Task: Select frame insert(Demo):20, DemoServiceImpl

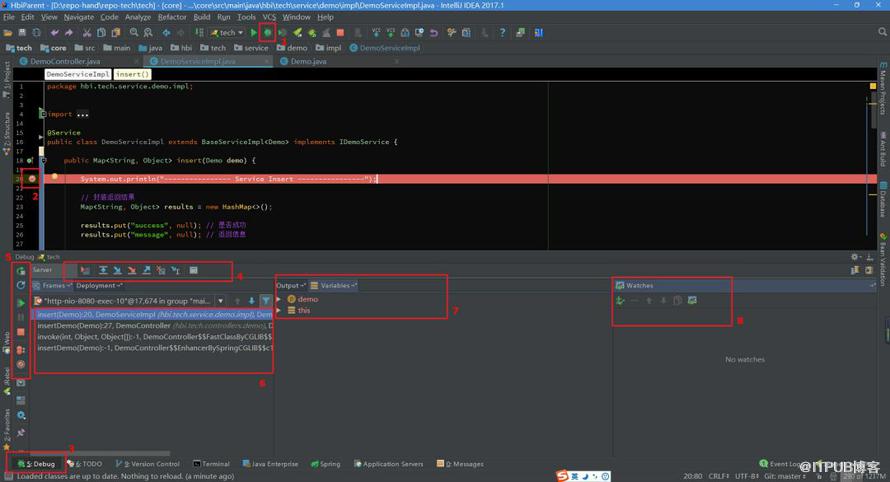Action: 154,315
